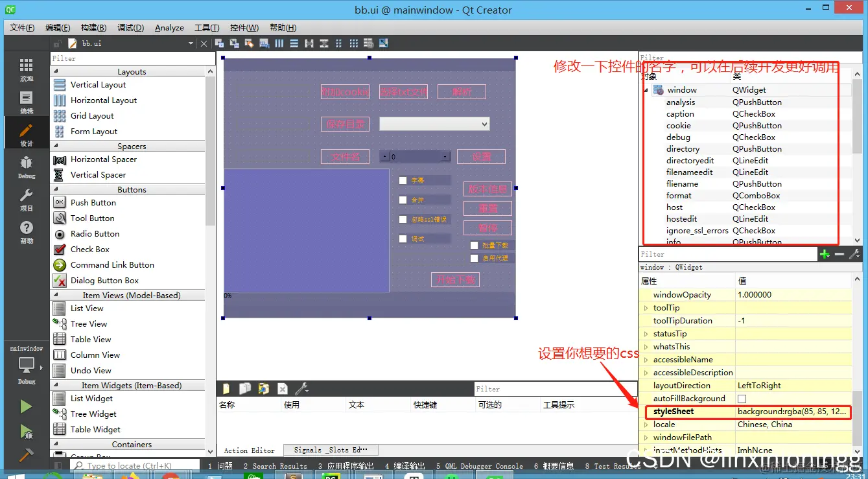The image size is (868, 479).
Task: Toggle the 忽略ssl错误 checkbox
Action: pos(403,219)
